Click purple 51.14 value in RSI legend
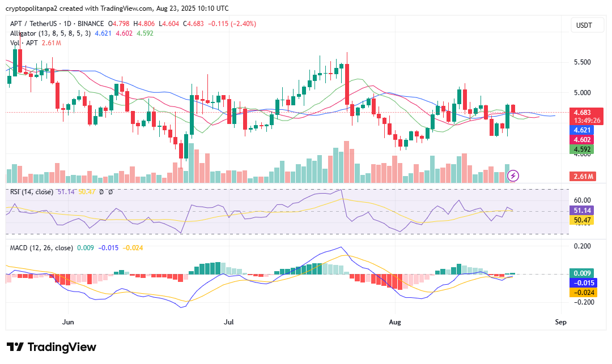 [x=66, y=192]
